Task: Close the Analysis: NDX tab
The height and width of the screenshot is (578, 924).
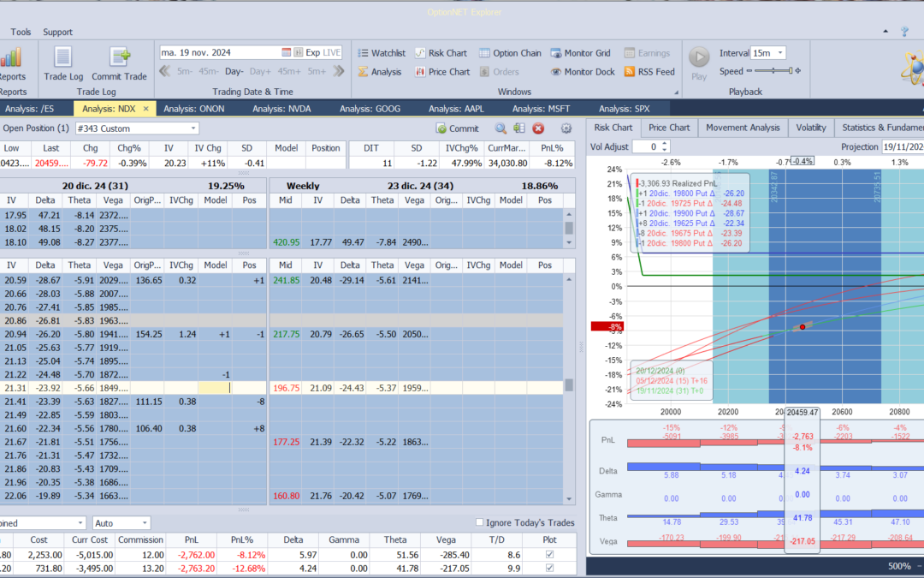Action: tap(146, 109)
